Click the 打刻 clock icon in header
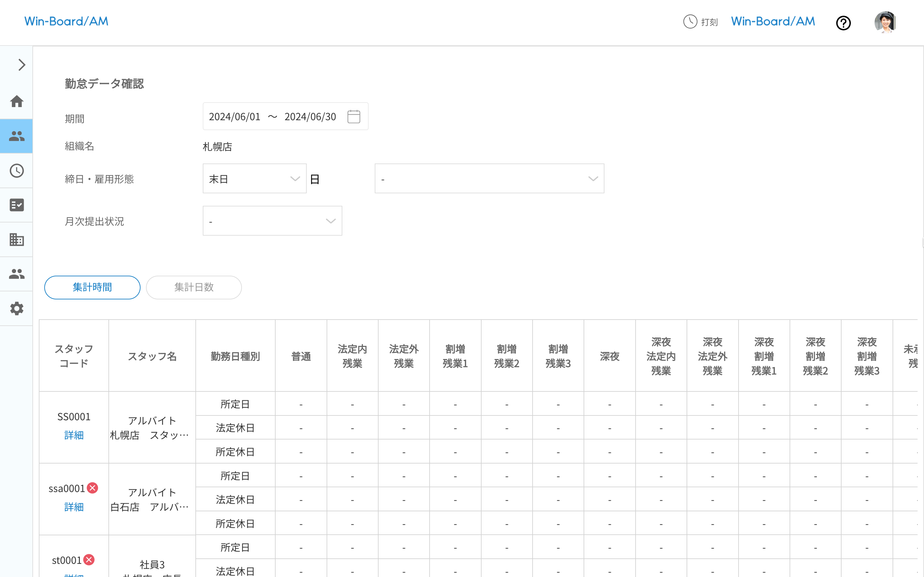The image size is (924, 577). 690,22
